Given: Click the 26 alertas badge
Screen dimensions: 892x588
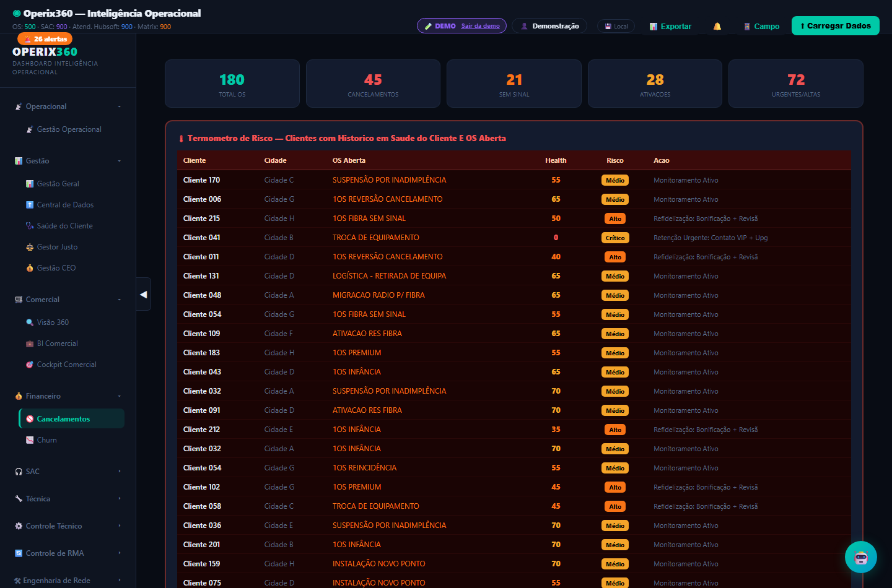Looking at the screenshot, I should click(45, 39).
